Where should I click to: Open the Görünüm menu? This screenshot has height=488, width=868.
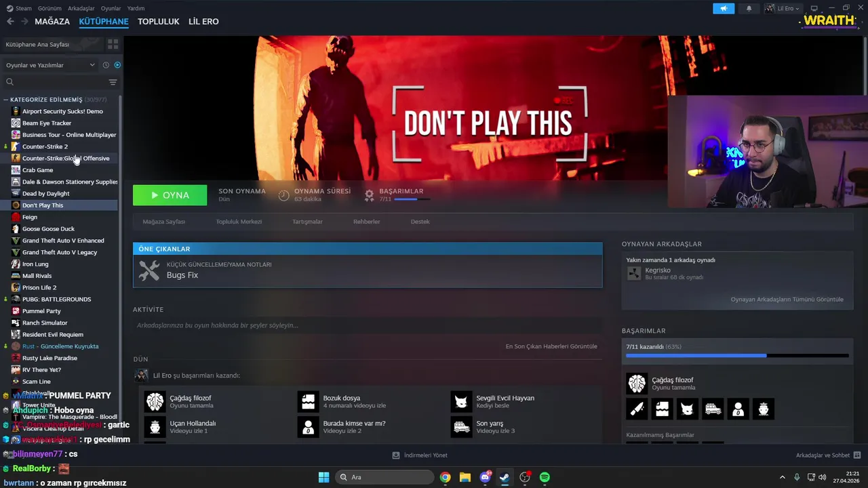tap(50, 8)
